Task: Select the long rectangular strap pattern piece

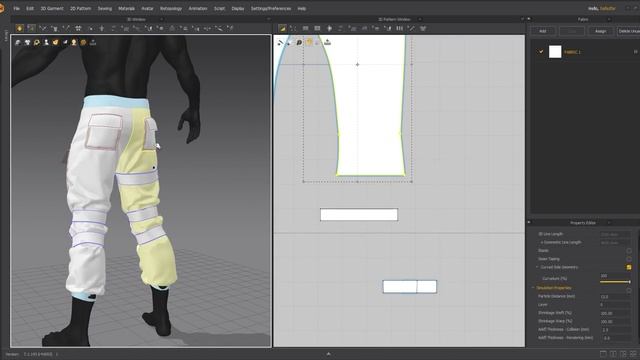Action: click(359, 215)
